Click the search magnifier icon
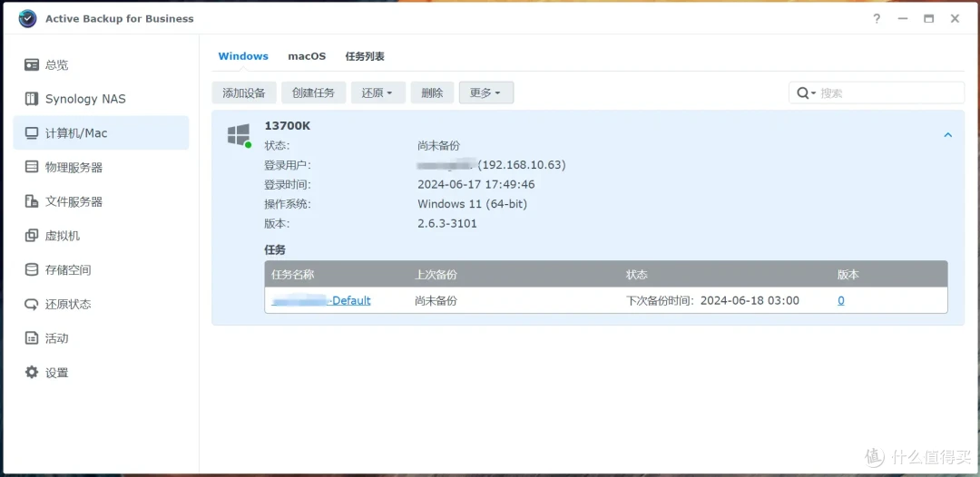The width and height of the screenshot is (980, 477). point(802,93)
